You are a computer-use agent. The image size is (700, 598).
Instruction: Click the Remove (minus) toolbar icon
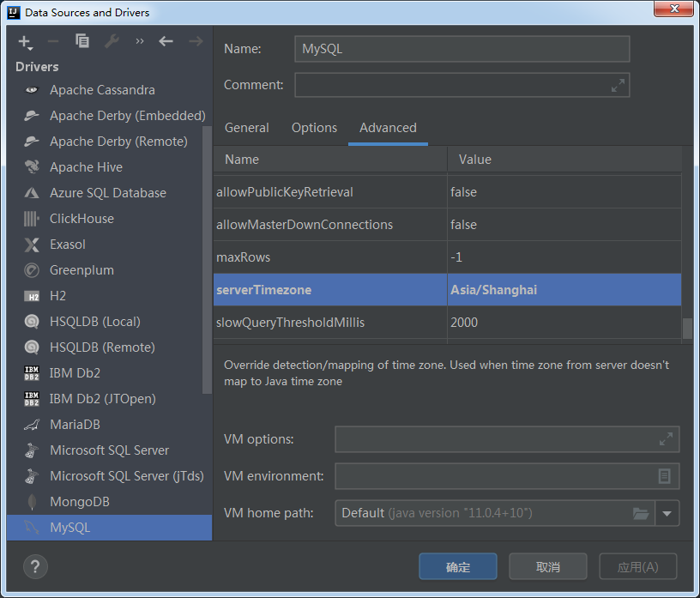(x=53, y=41)
